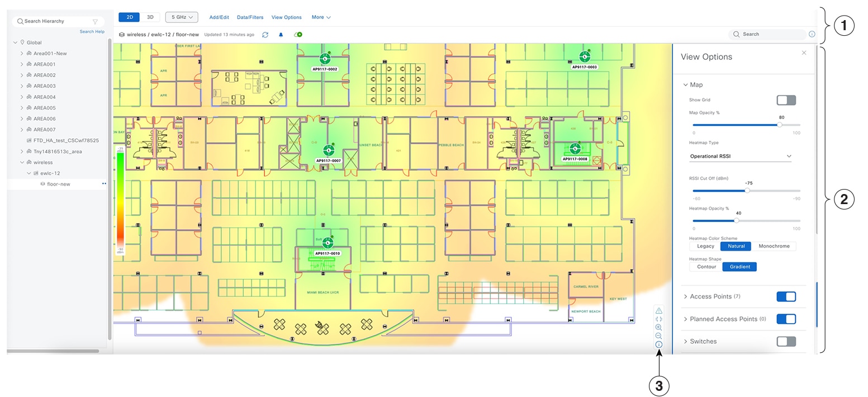Open the 5 GHz band dropdown

pos(181,17)
